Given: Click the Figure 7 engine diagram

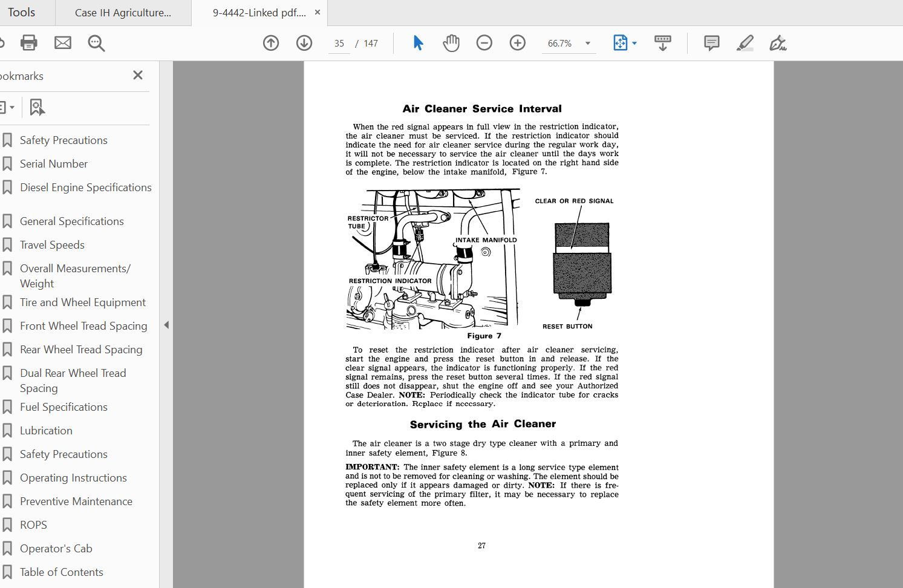Looking at the screenshot, I should tap(433, 259).
